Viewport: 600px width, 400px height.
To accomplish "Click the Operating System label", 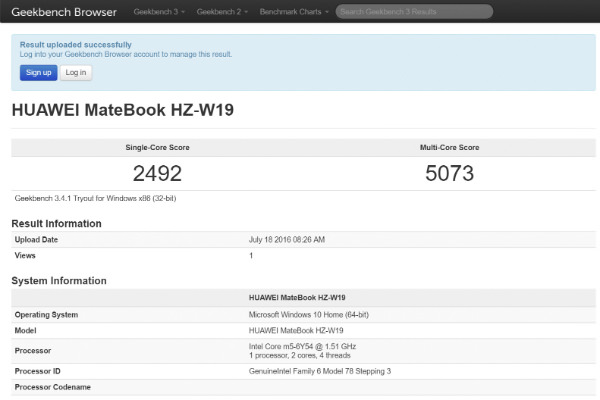I will point(46,315).
